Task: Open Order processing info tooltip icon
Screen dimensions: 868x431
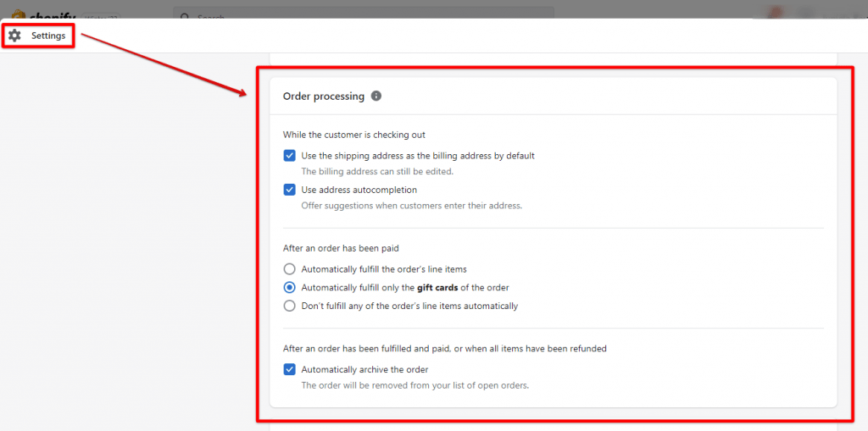Action: tap(376, 96)
